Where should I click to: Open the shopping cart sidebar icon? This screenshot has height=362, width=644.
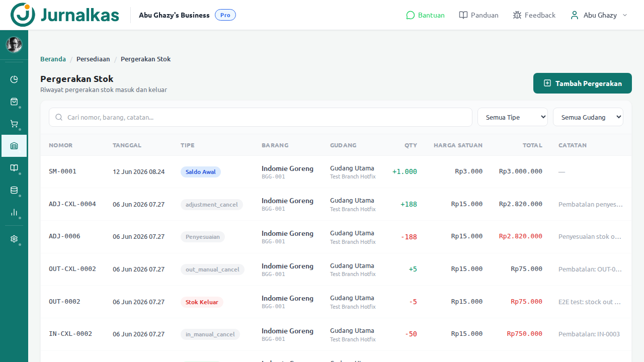[x=14, y=124]
